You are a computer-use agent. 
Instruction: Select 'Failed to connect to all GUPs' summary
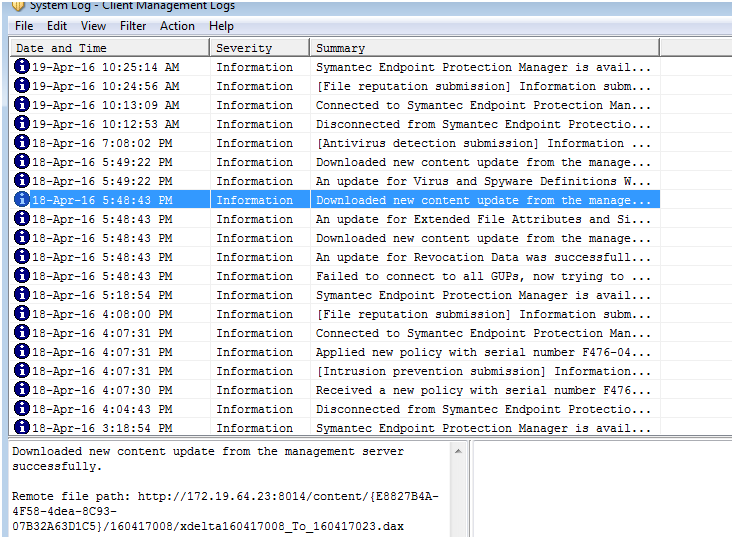[x=483, y=276]
